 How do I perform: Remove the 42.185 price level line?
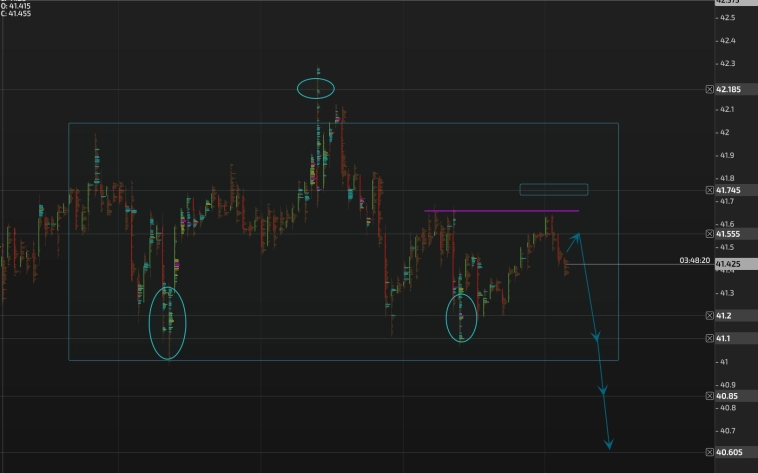[x=709, y=89]
